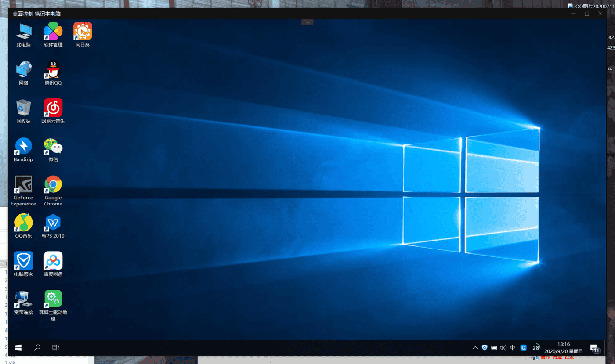
Task: Select the 韩博士驱动助理 shortcut
Action: (53, 300)
